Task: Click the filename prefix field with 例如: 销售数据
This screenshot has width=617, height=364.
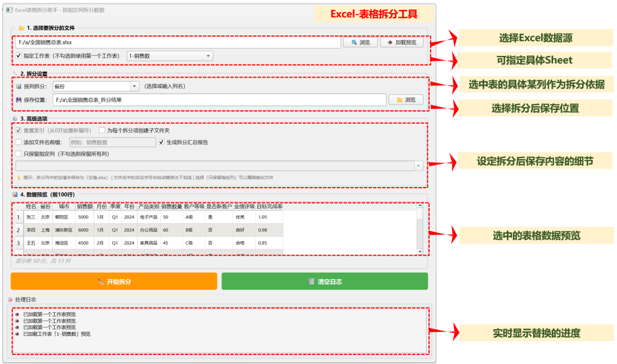Action: click(113, 142)
